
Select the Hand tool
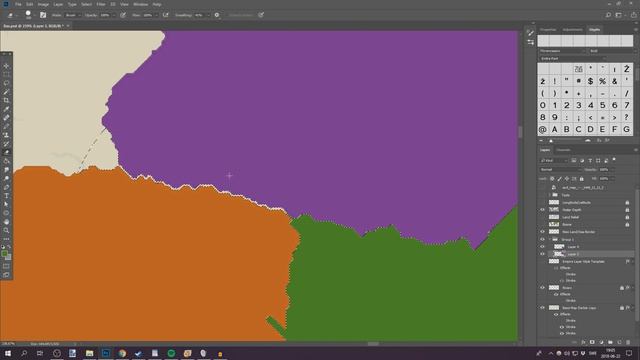[6, 222]
